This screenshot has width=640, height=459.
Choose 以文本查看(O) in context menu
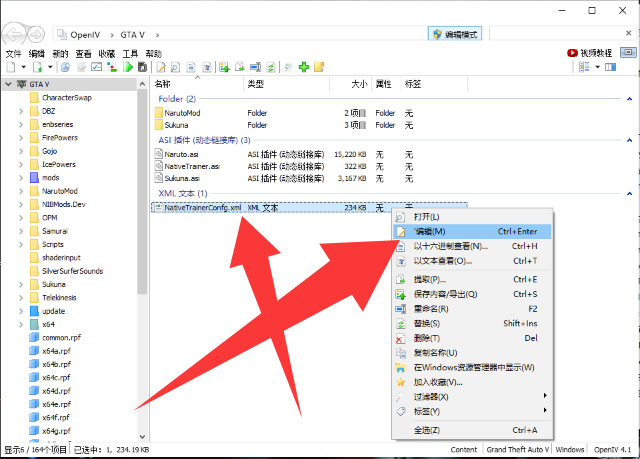pos(472,261)
